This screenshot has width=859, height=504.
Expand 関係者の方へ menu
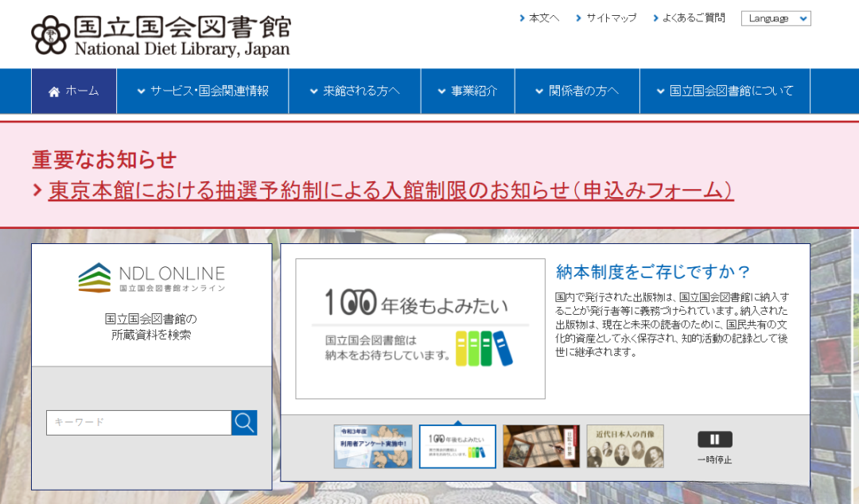577,91
